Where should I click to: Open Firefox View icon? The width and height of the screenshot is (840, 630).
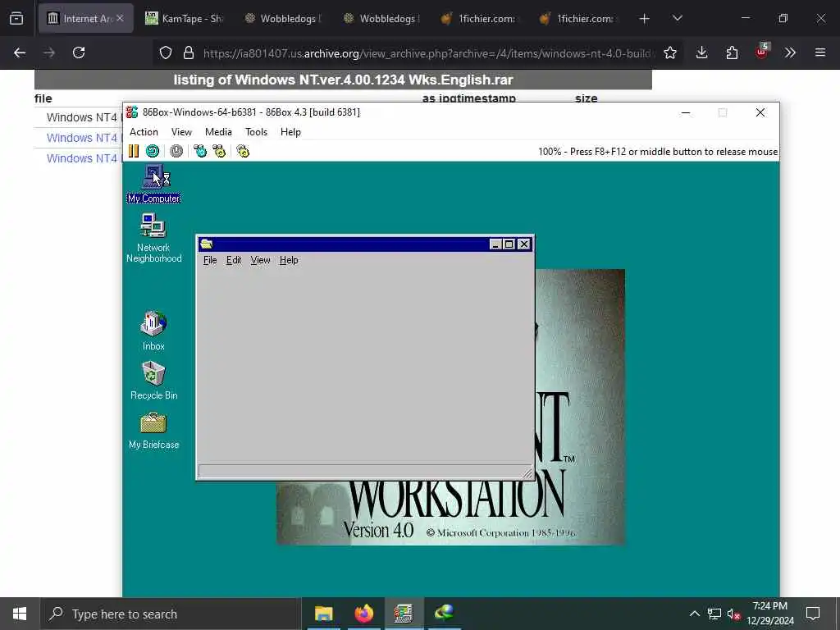pyautogui.click(x=16, y=19)
